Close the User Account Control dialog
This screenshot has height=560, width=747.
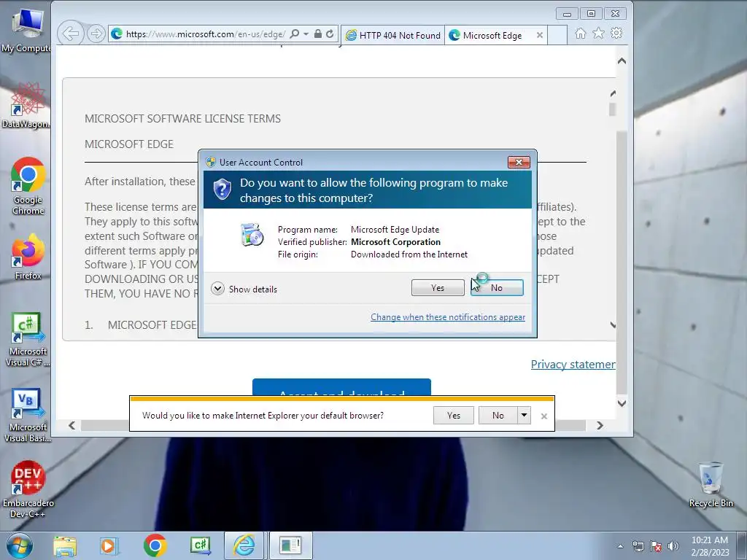point(519,163)
